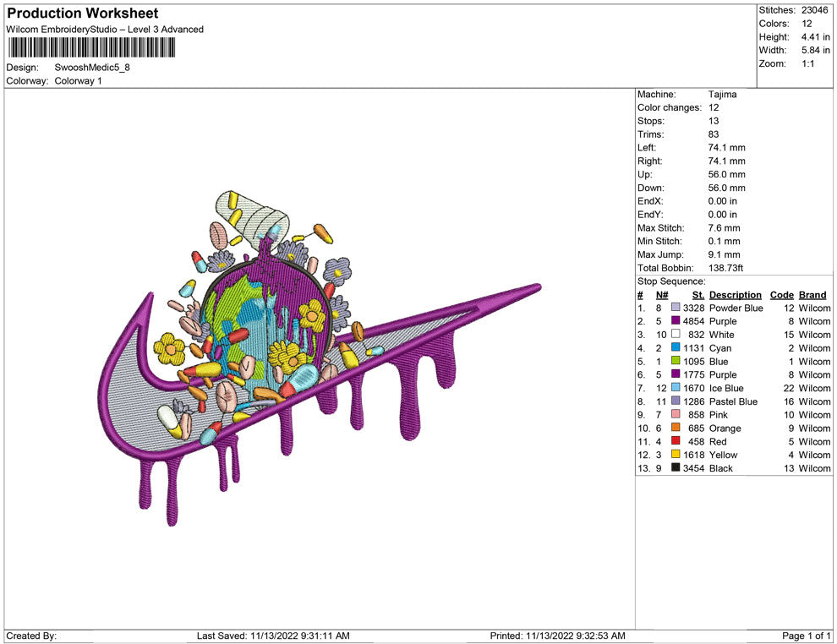
Task: Click the Pastel Blue color swatch
Action: click(676, 401)
